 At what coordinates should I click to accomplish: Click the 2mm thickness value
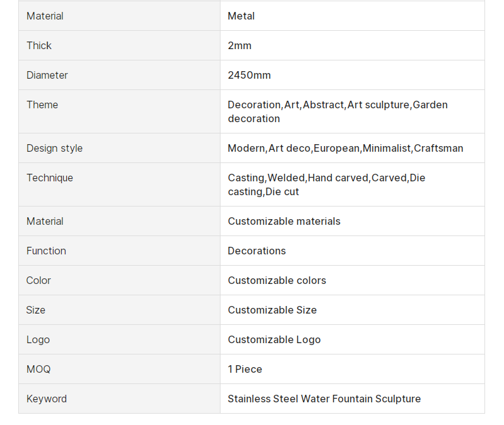pyautogui.click(x=239, y=45)
